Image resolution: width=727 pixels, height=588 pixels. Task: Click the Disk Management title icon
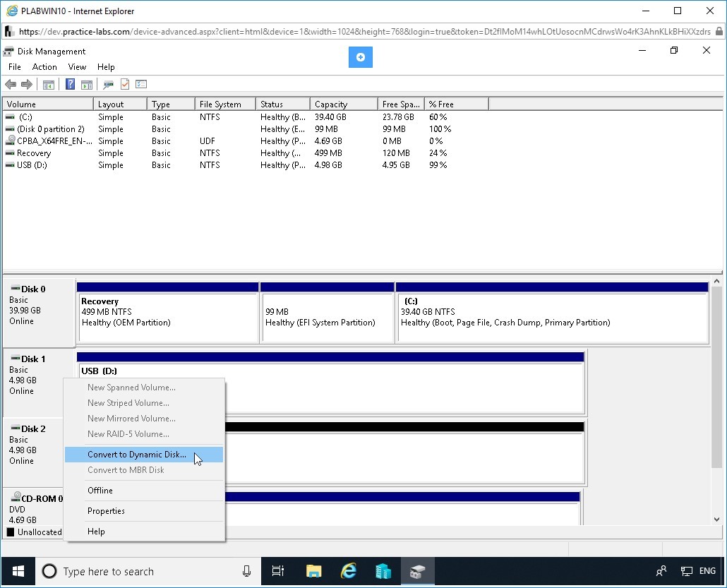[x=8, y=52]
